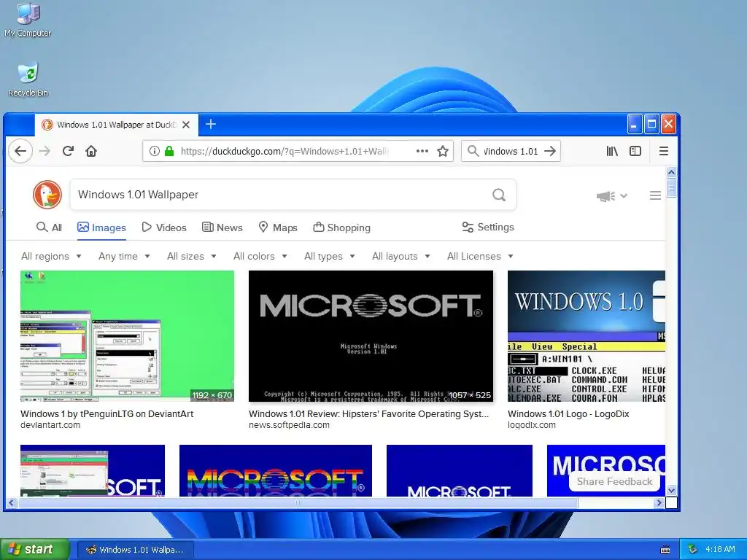
Task: Click the 'Windows 1.01 Logo - LogoDix' title
Action: [568, 414]
